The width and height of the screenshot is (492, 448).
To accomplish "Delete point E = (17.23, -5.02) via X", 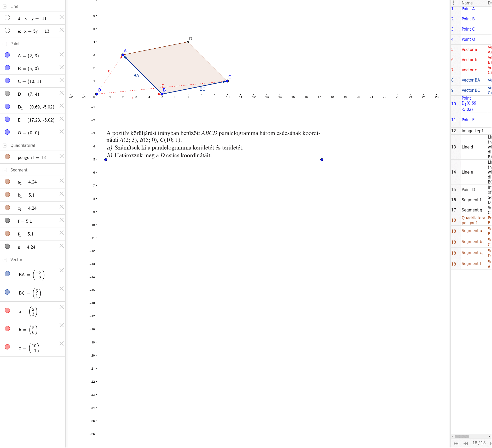I will [62, 119].
